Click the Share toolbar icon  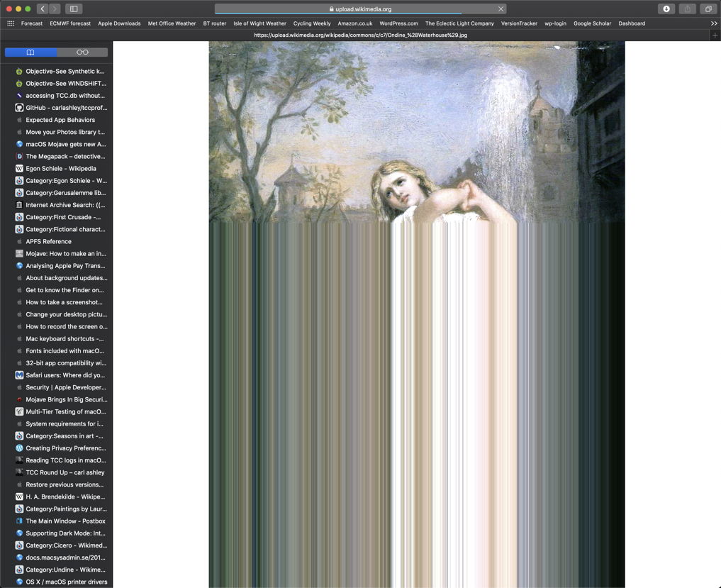pos(688,9)
